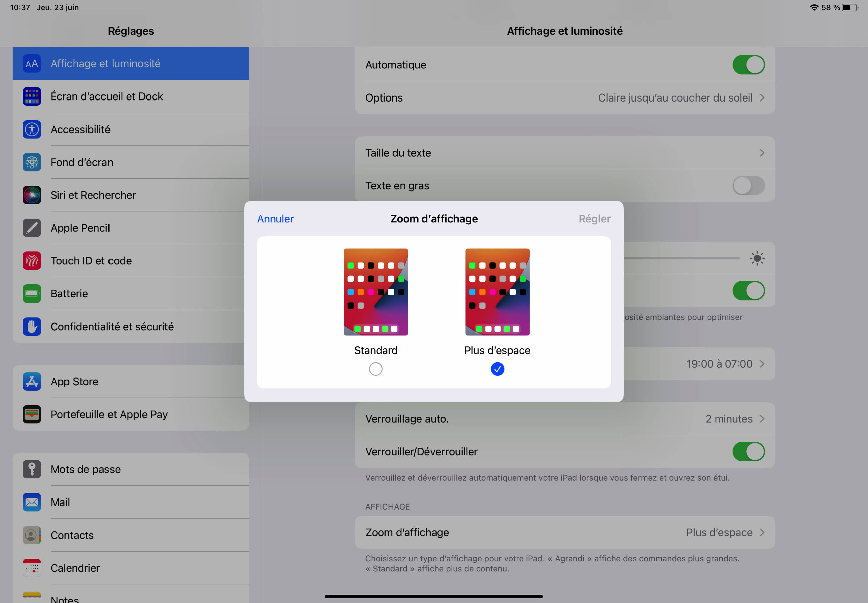Select the Standard zoom radio button
Viewport: 868px width, 603px height.
coord(376,369)
